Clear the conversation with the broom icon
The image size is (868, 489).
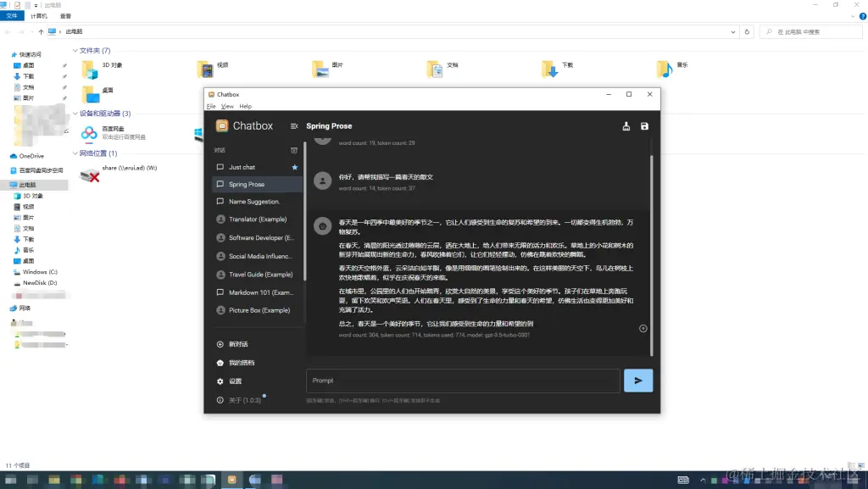[x=626, y=126]
